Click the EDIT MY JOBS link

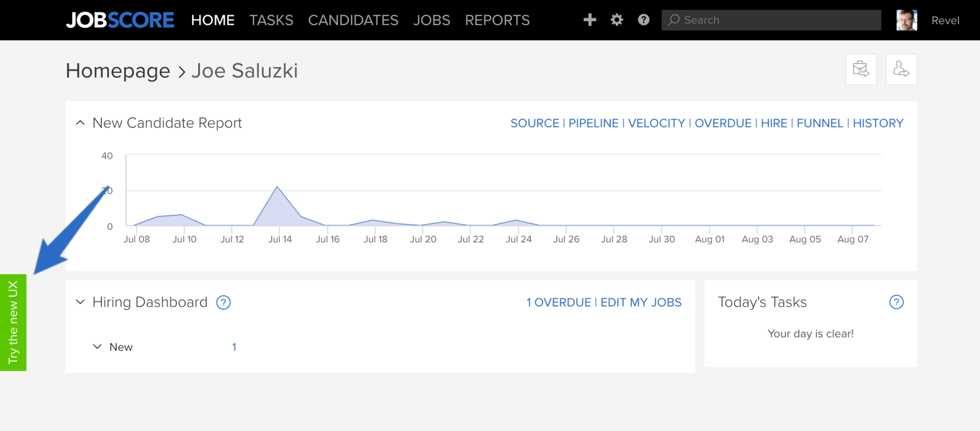point(641,303)
